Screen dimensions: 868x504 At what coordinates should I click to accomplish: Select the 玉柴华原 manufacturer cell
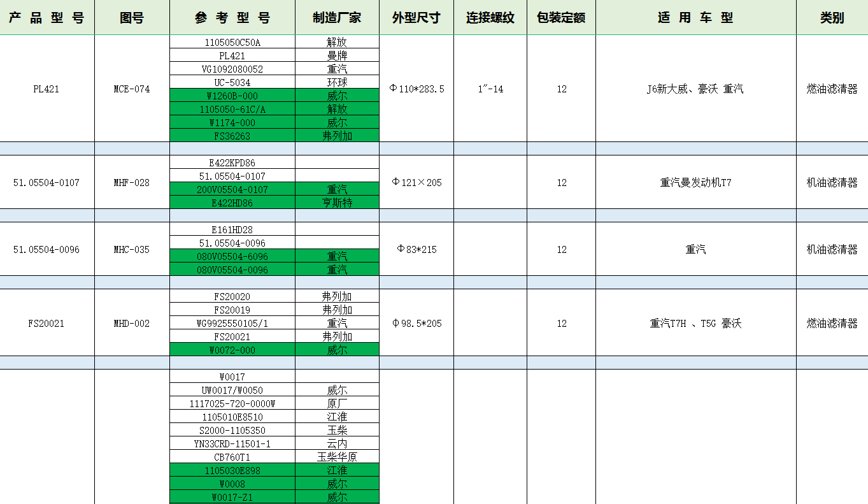pos(337,457)
